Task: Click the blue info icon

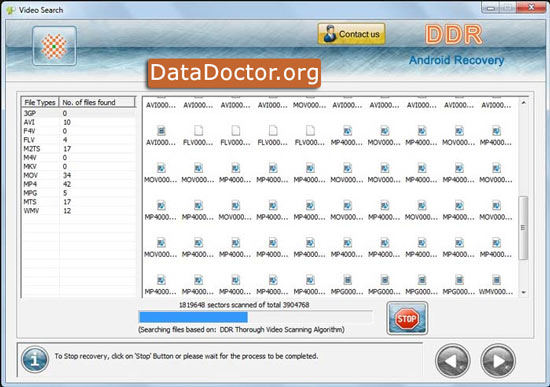Action: (35, 360)
